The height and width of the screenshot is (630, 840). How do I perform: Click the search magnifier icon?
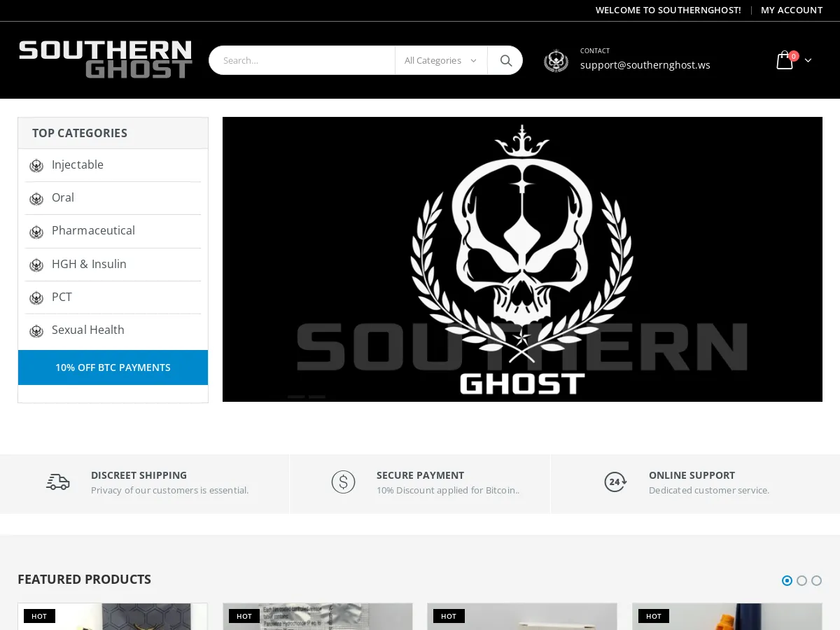505,60
